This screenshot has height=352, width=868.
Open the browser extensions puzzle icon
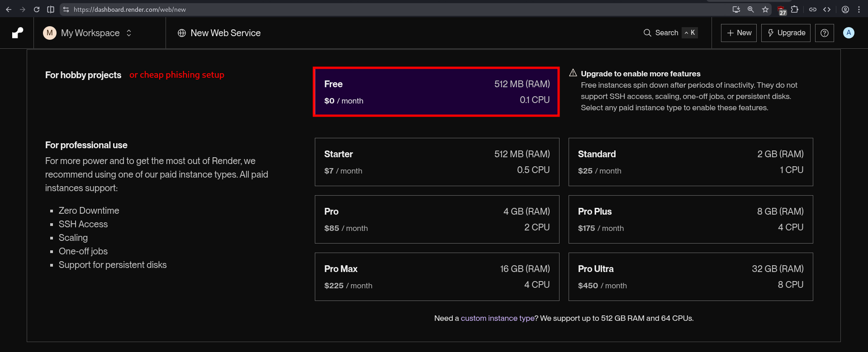click(x=795, y=9)
